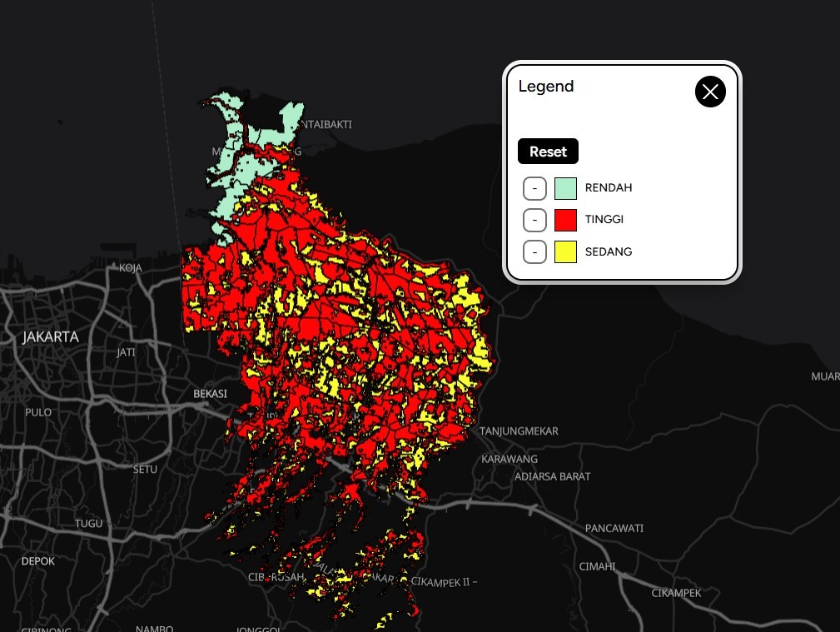Click the mint green low-risk map area
The image size is (840, 632).
click(226, 192)
